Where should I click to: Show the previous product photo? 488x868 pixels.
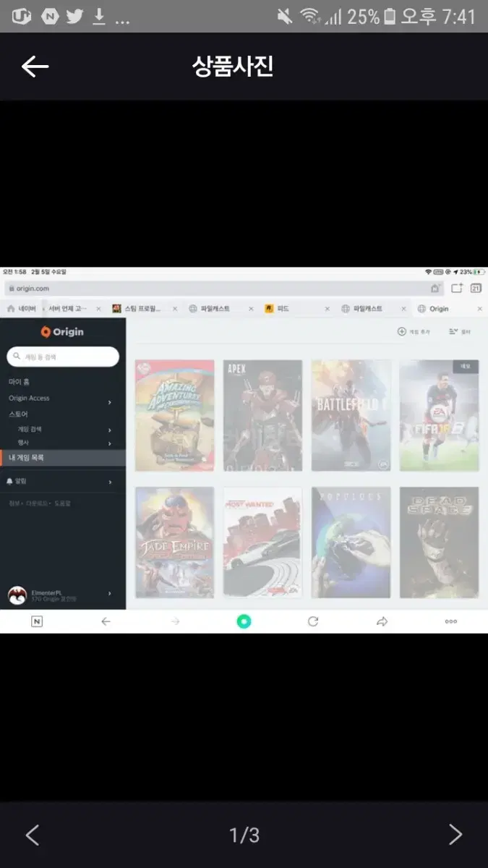pos(33,835)
